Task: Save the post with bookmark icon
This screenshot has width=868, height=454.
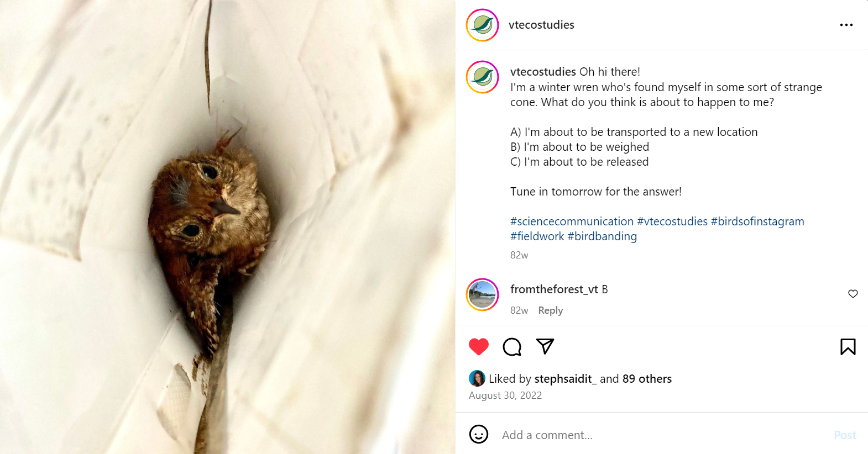Action: pos(848,347)
